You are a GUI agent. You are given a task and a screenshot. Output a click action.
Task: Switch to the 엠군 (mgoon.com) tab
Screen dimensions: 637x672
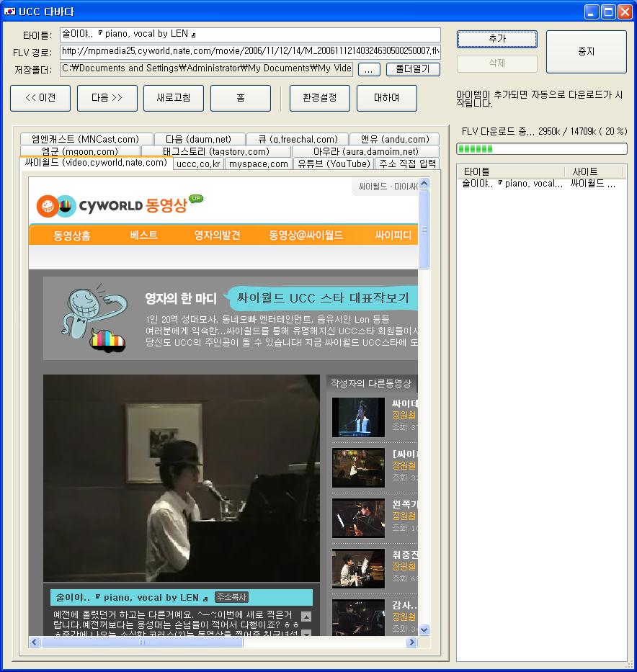coord(80,151)
